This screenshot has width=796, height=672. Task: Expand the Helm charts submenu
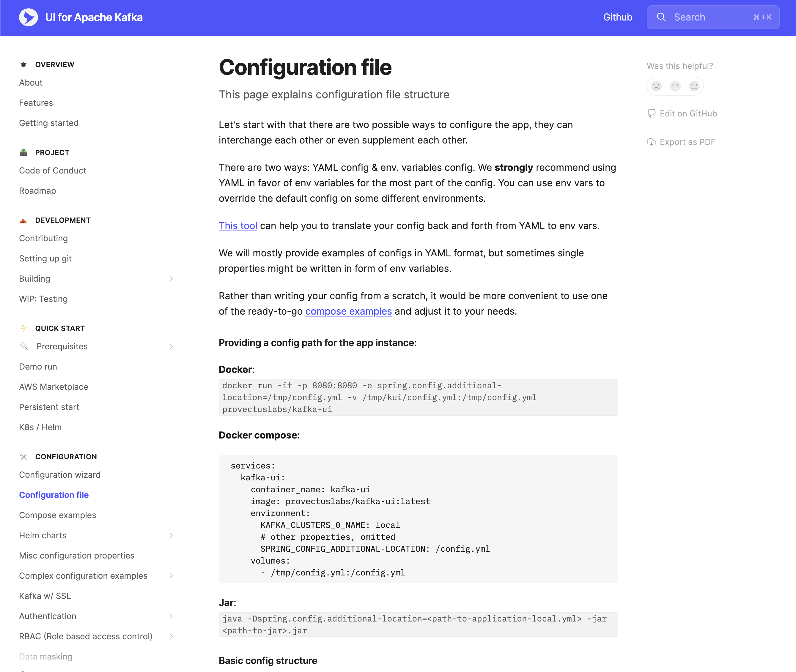(171, 535)
